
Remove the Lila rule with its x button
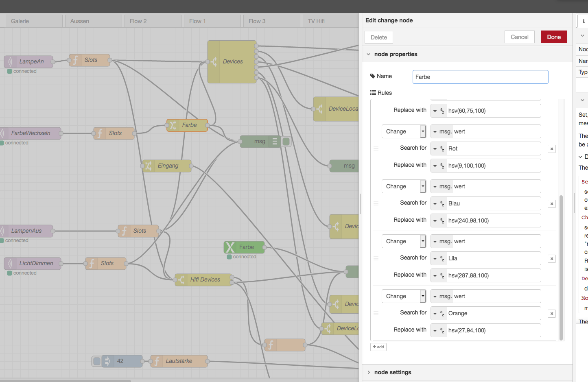click(x=551, y=259)
